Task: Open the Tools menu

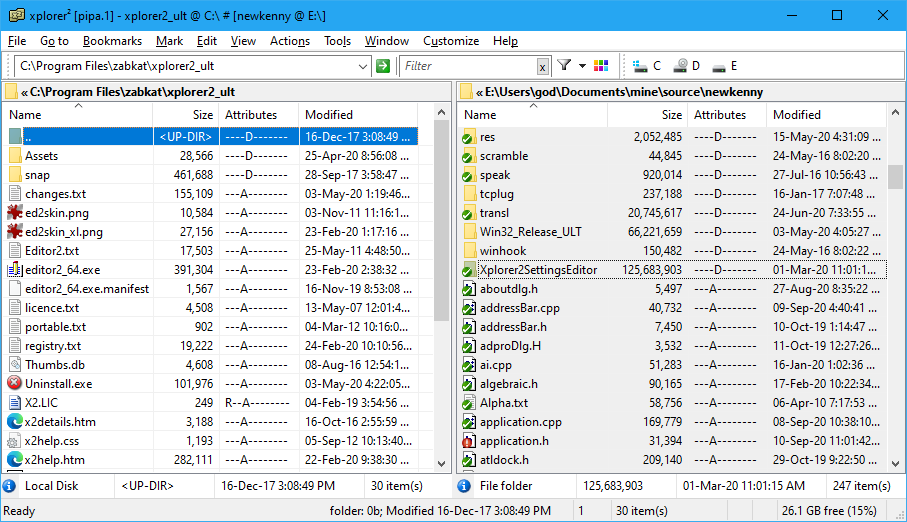Action: 337,41
